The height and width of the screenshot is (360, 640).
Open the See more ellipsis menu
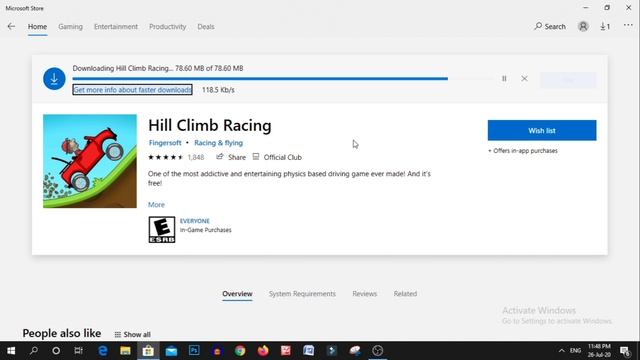tap(628, 25)
